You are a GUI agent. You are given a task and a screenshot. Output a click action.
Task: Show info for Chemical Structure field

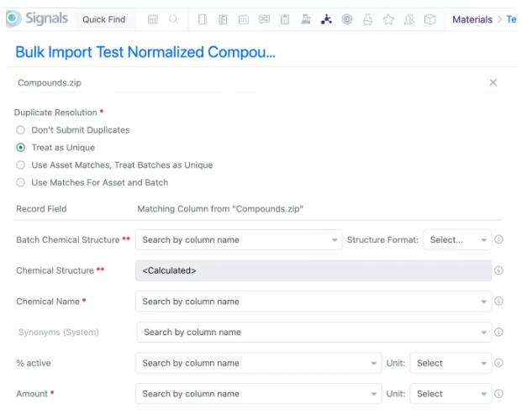(x=498, y=270)
